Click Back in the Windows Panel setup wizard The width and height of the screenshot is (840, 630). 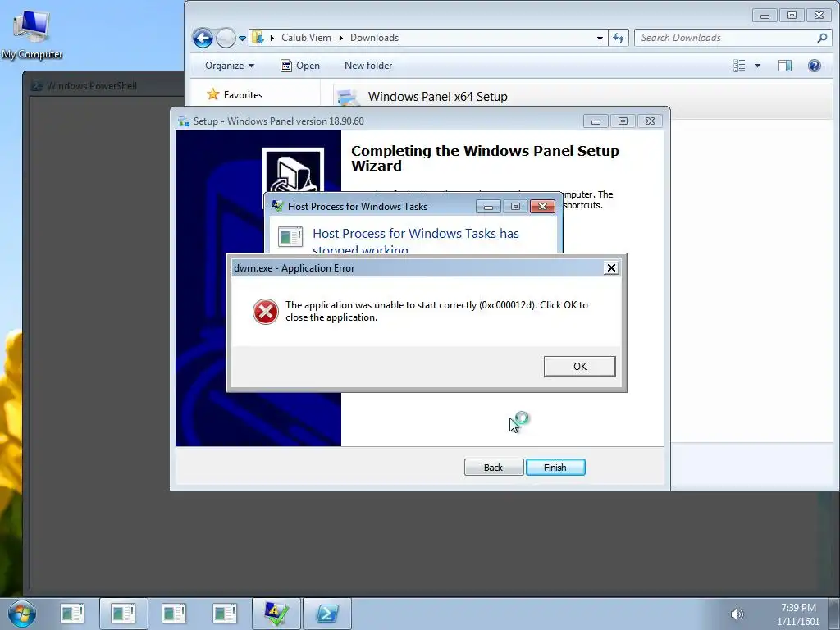[493, 467]
